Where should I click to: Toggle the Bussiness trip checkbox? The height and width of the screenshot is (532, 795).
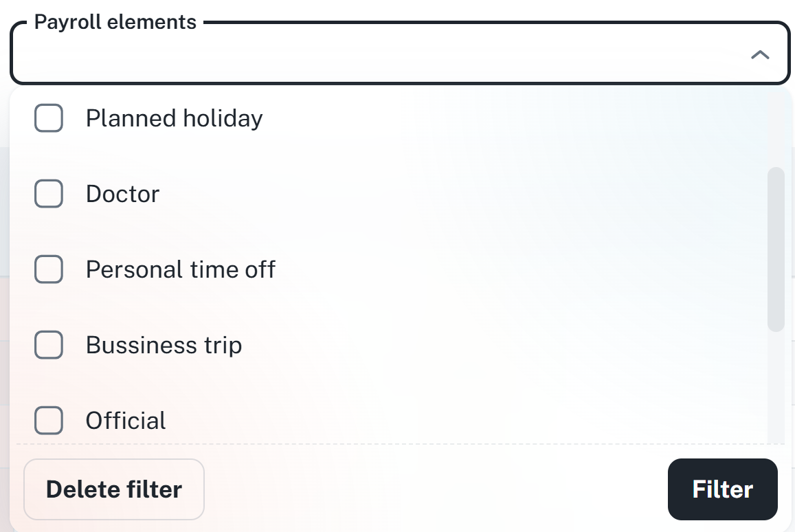point(49,345)
